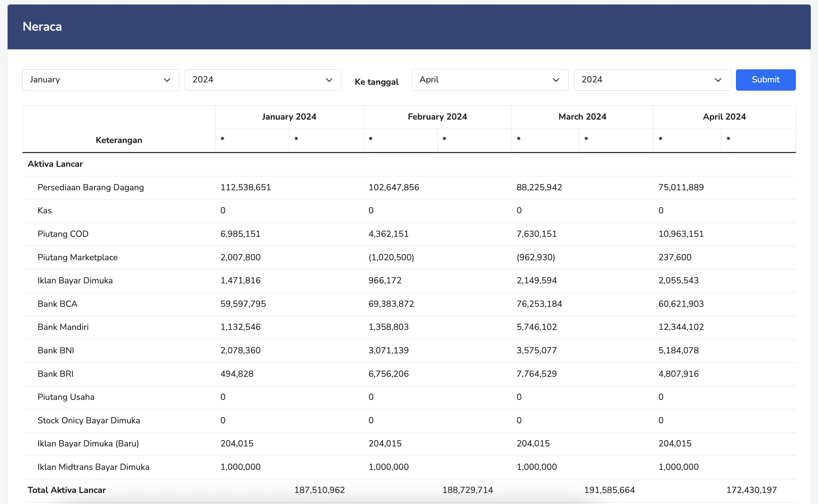Select the Bank Mandiri row label
The width and height of the screenshot is (818, 504).
pyautogui.click(x=63, y=327)
